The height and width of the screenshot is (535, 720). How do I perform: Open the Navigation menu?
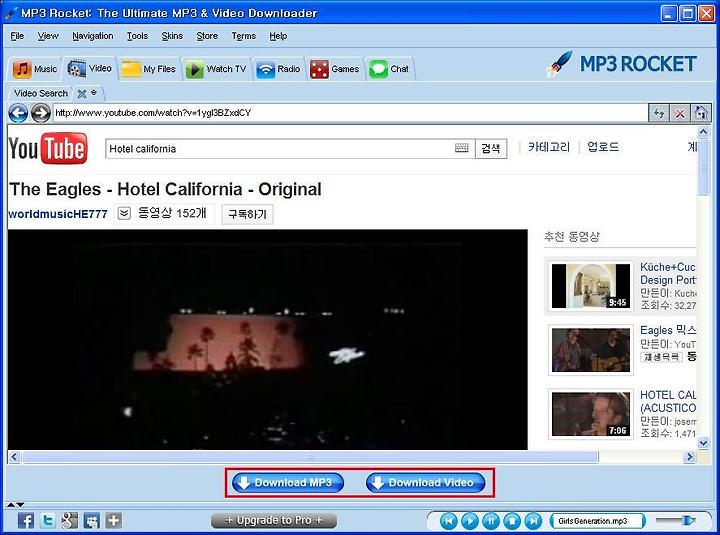coord(92,36)
